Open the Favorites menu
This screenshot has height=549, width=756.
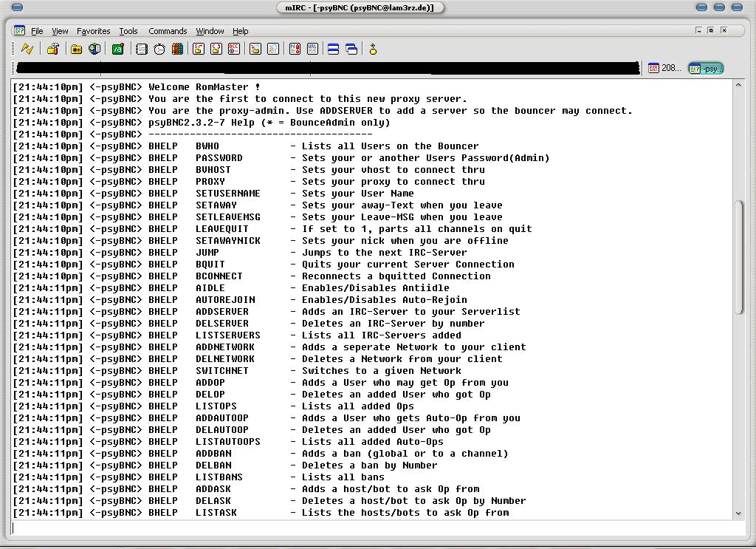click(94, 31)
